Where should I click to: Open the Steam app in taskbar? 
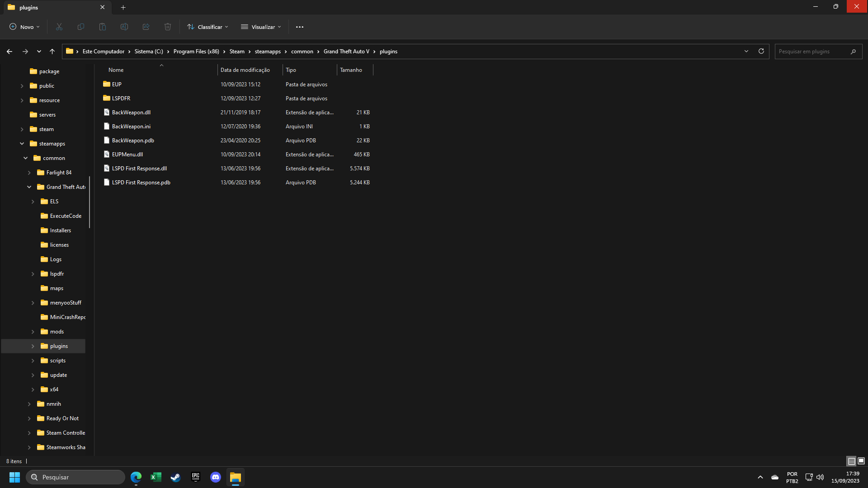click(x=175, y=477)
